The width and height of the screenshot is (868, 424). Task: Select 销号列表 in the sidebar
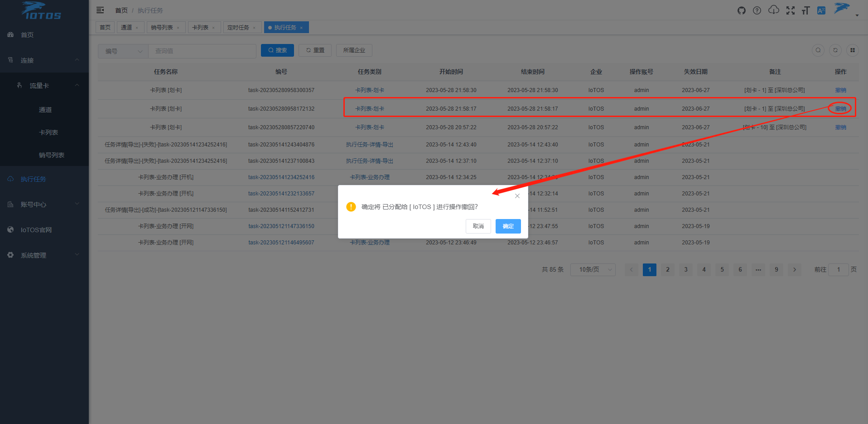[44, 155]
